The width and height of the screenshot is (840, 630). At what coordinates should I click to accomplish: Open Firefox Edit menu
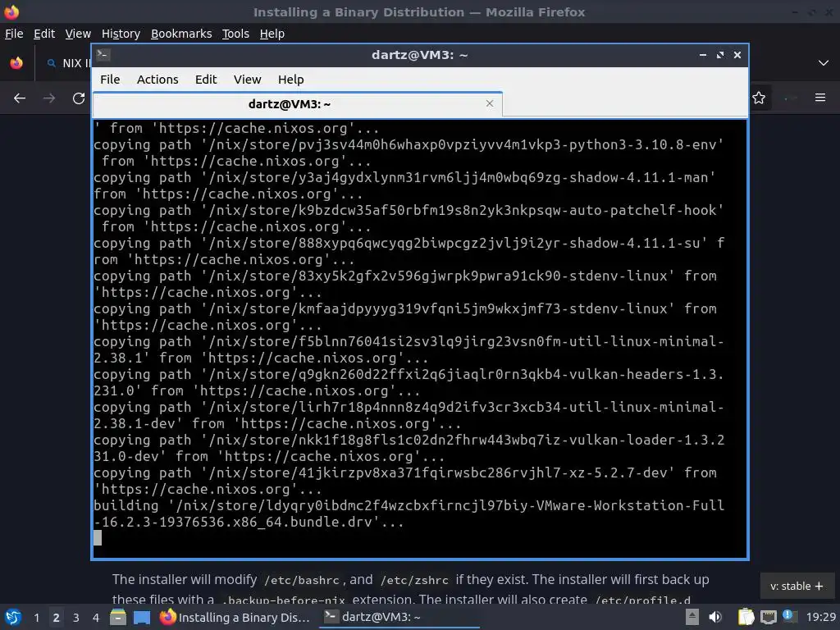[44, 34]
